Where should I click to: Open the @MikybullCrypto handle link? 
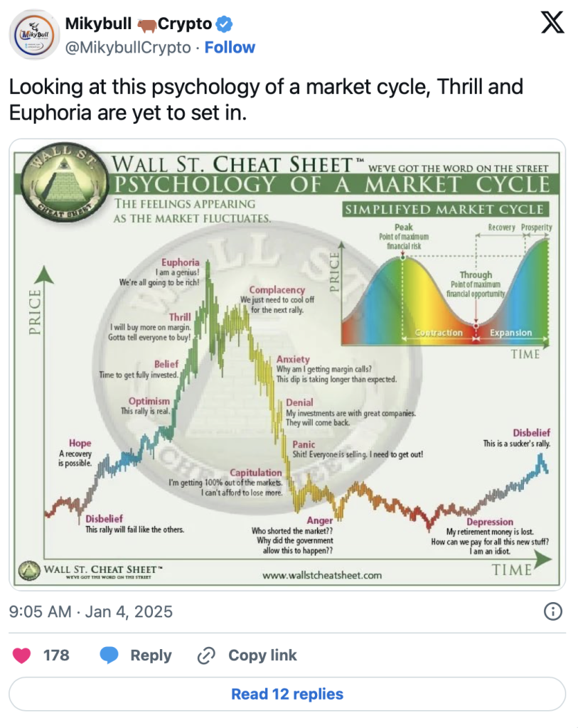[x=128, y=48]
